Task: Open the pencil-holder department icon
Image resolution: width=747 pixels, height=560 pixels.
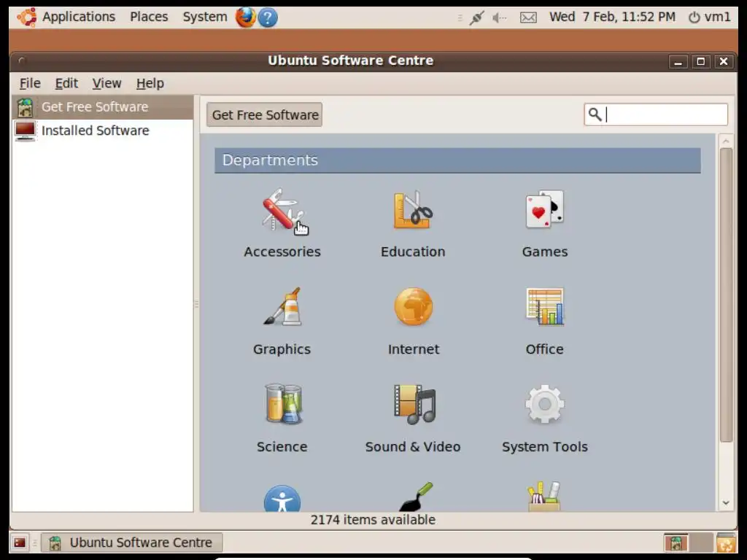Action: point(544,497)
